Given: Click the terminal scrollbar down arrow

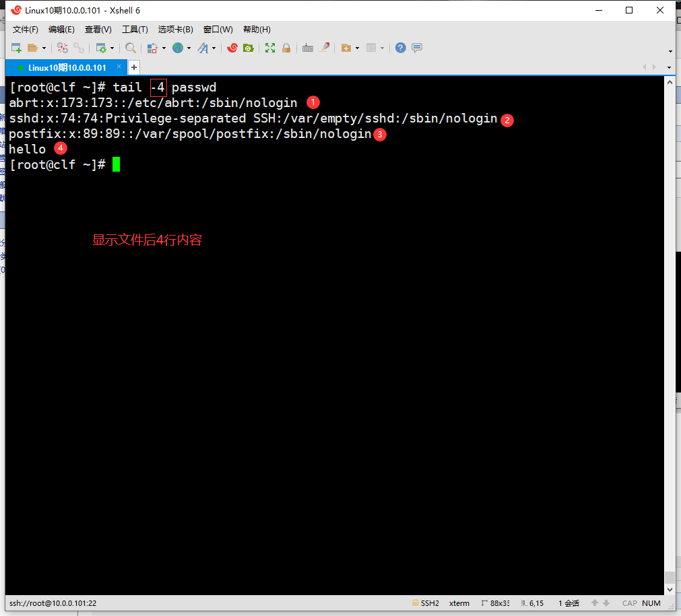Looking at the screenshot, I should (670, 590).
